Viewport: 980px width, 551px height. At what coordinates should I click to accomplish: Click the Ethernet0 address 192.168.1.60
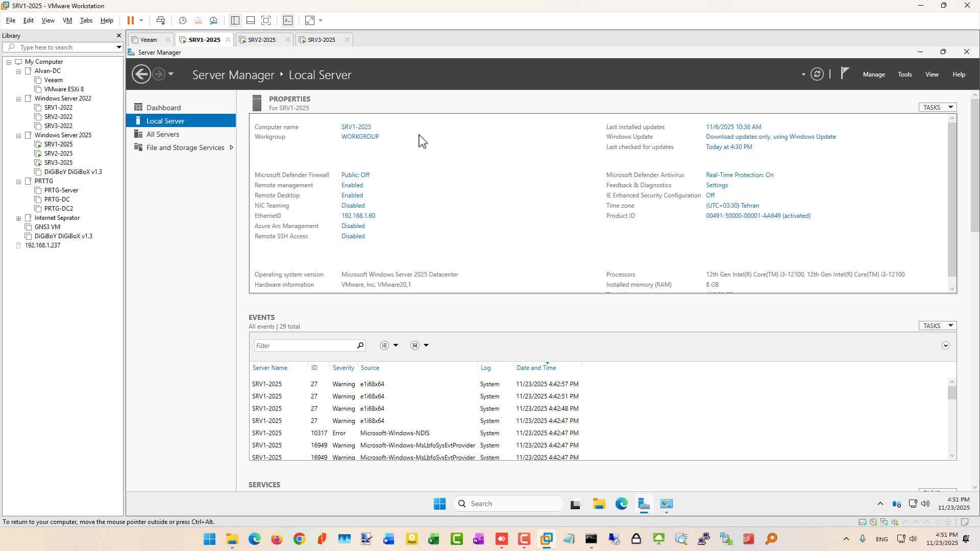coord(358,216)
